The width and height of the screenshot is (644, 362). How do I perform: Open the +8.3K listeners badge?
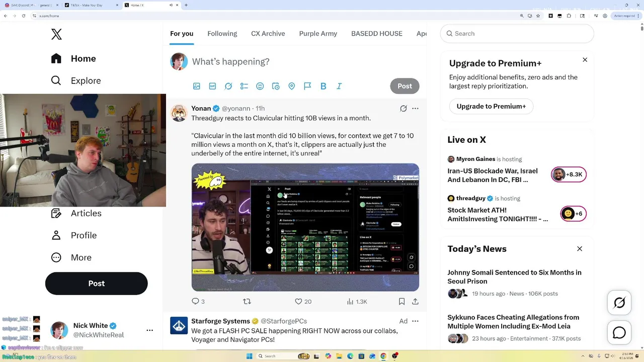[569, 174]
